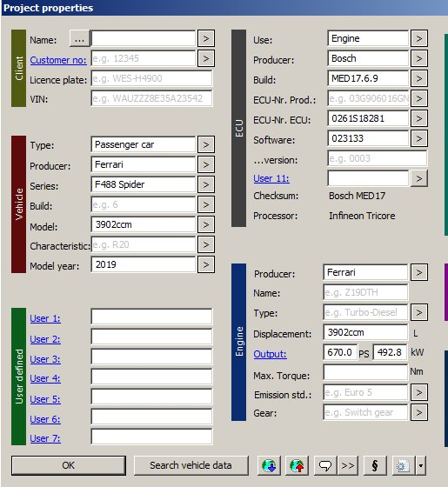Open the > list for Engine Producer
Screen dimensions: 448x487
click(418, 272)
